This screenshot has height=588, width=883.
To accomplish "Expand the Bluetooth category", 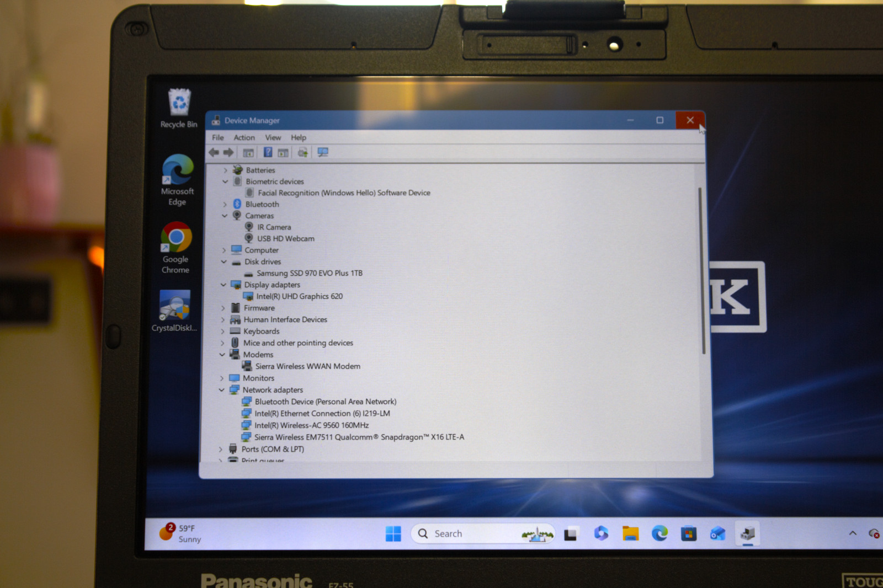I will coord(225,205).
